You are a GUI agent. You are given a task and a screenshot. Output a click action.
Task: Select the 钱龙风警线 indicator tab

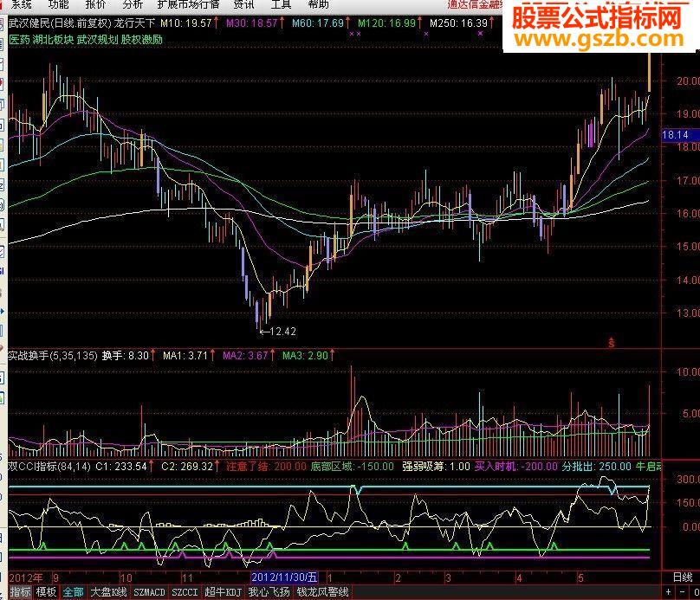[322, 592]
